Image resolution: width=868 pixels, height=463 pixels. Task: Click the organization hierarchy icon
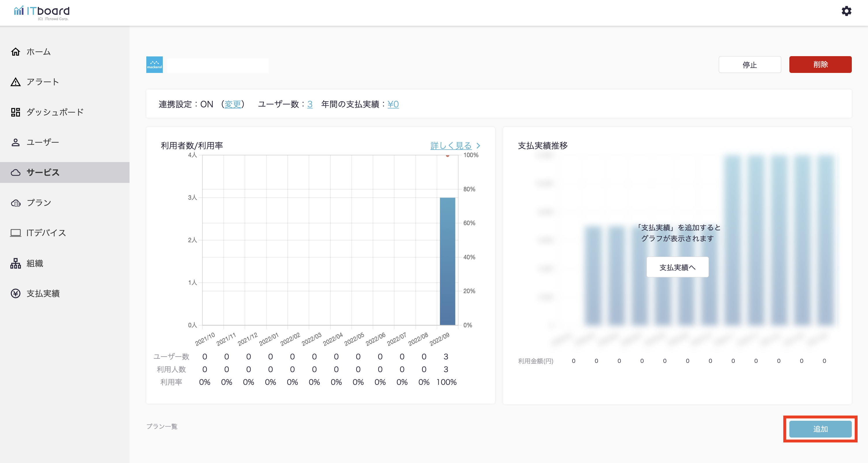16,263
